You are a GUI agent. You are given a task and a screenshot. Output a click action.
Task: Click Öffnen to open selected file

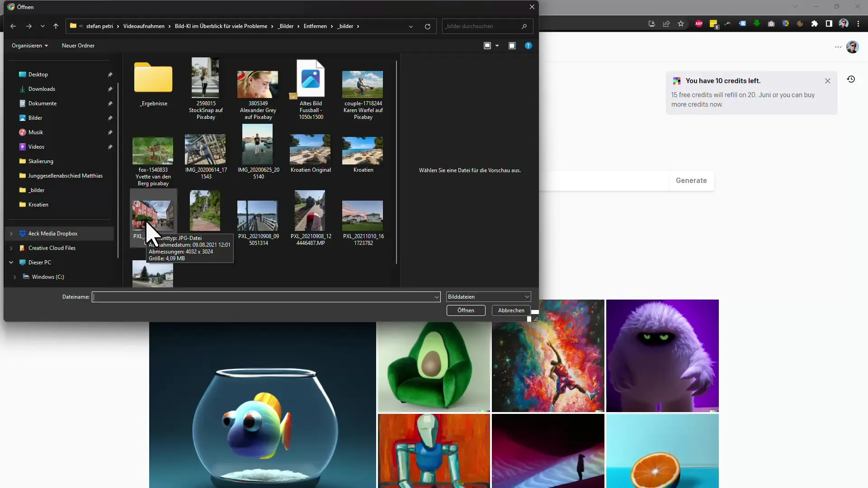pos(466,310)
